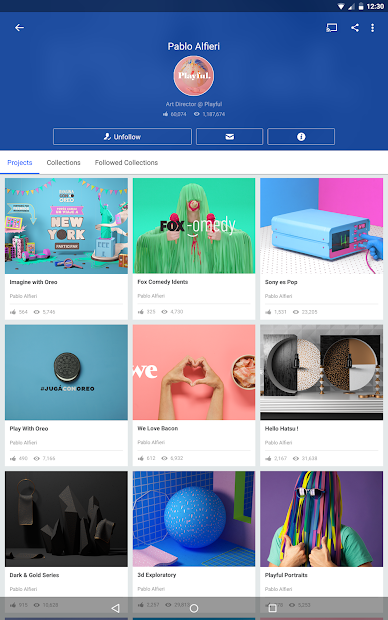Click the Pablo Alfieri profile name heading
This screenshot has width=388, height=620.
point(194,46)
